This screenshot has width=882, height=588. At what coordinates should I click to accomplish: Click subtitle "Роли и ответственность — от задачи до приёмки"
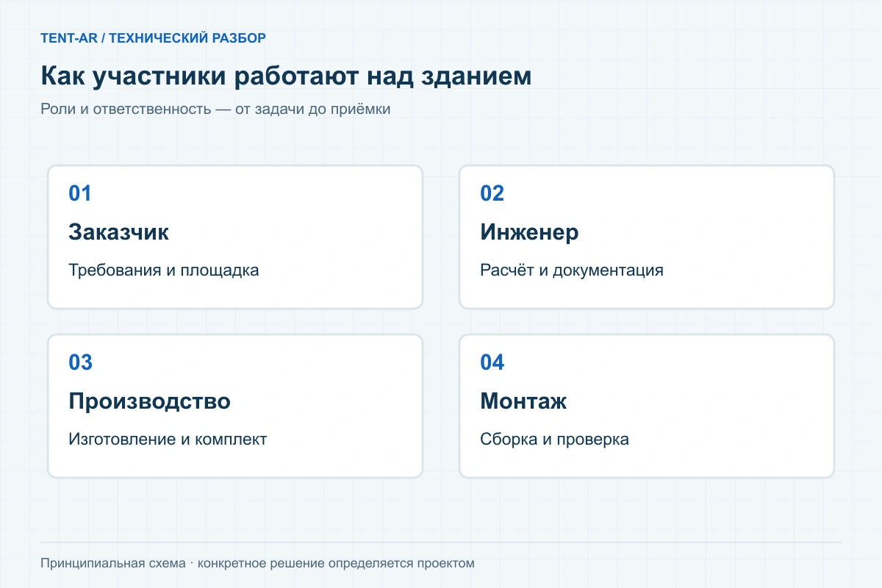tap(215, 109)
